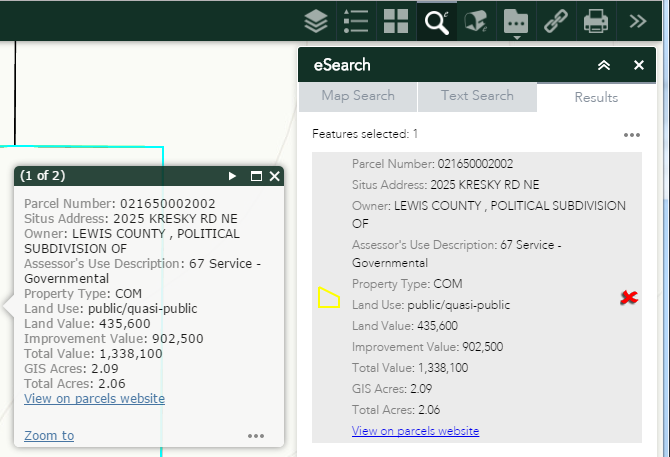Select the Results tab

pos(597,97)
